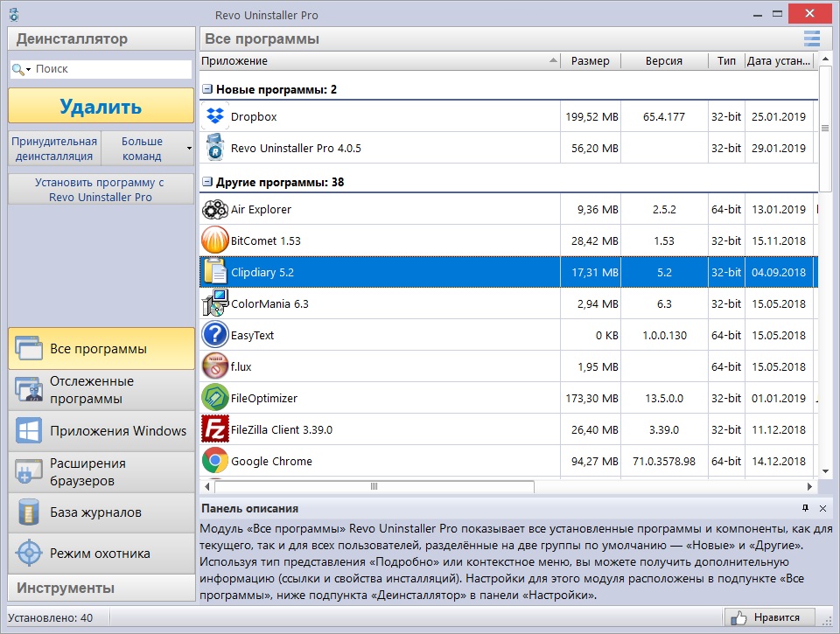Switch to База журналов module

coord(101,512)
